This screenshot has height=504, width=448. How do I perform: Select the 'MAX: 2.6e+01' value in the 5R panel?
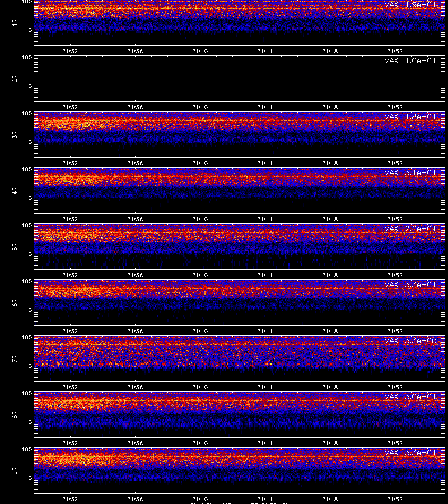[410, 228]
